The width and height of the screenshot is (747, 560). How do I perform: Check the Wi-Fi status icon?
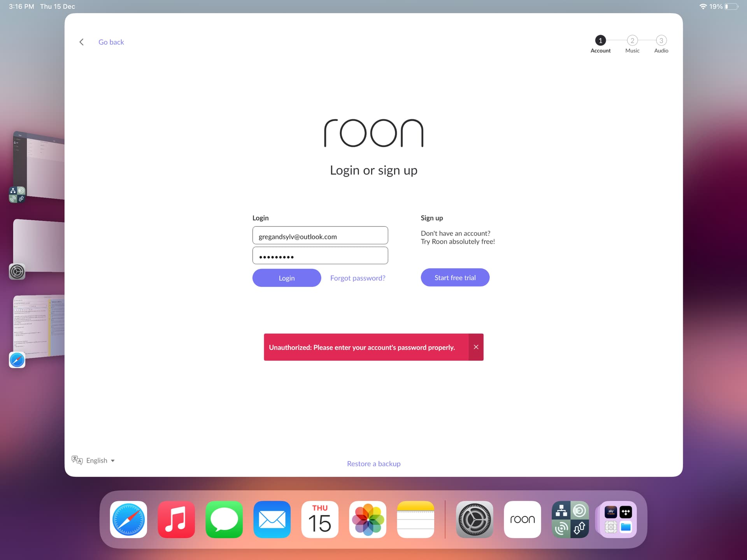coord(703,7)
